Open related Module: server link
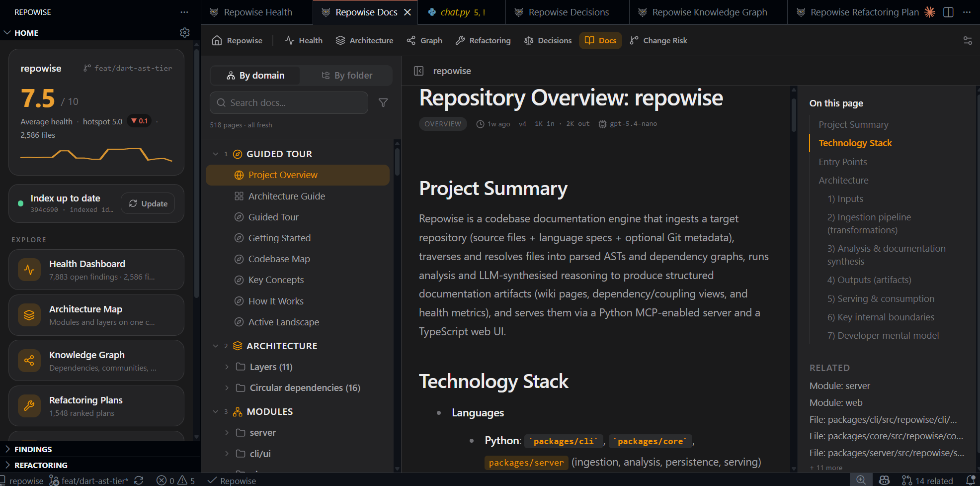 coord(840,386)
